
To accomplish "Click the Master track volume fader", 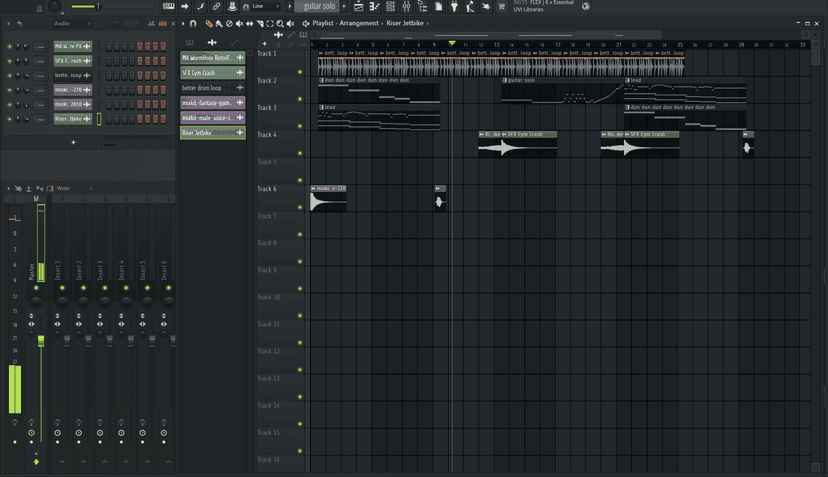I will tap(41, 341).
